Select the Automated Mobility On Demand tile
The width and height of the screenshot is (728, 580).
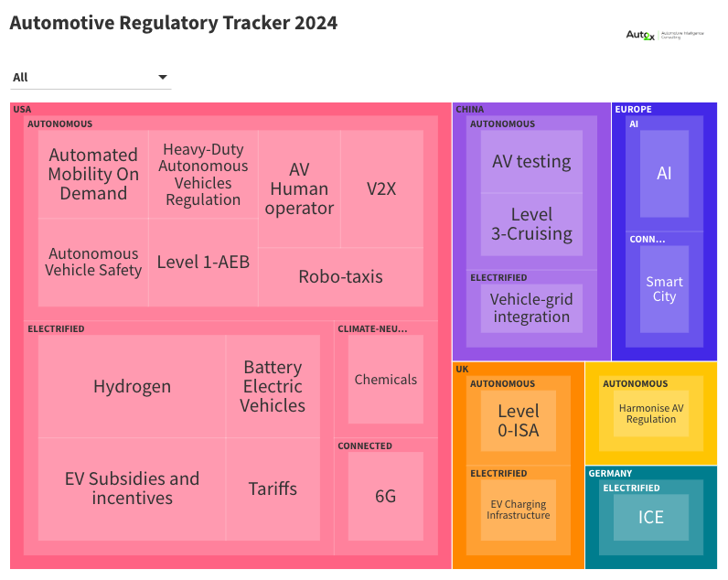[93, 174]
